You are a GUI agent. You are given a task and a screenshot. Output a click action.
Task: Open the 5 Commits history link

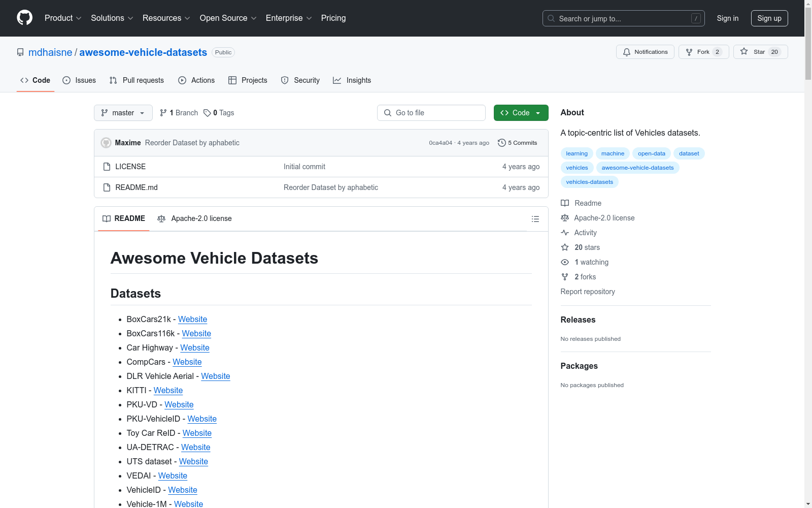518,143
